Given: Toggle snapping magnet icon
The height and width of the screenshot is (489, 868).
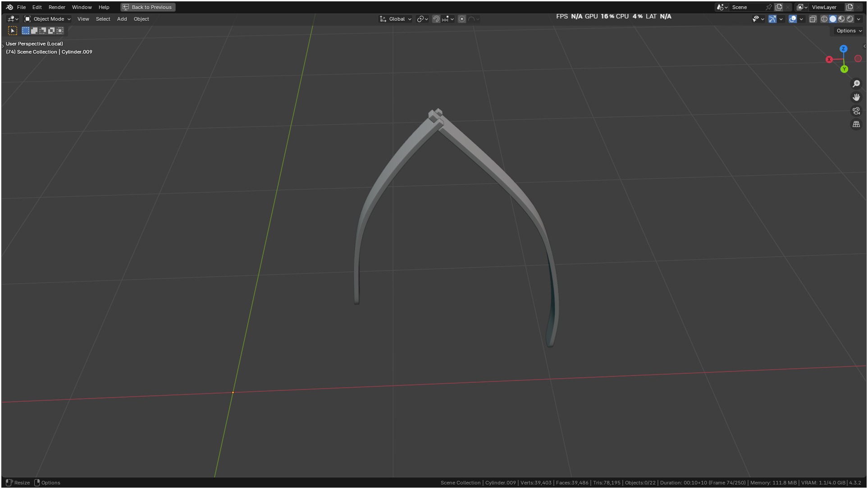Looking at the screenshot, I should (x=436, y=19).
